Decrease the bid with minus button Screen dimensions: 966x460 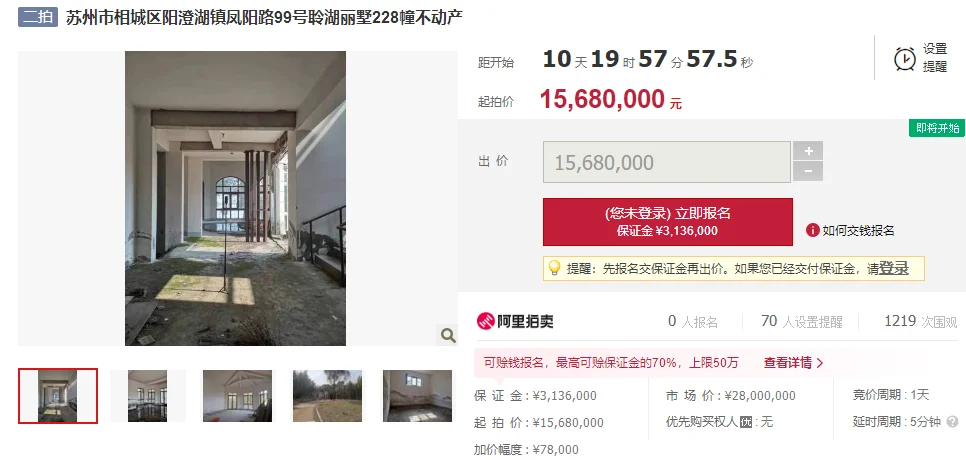pyautogui.click(x=808, y=171)
